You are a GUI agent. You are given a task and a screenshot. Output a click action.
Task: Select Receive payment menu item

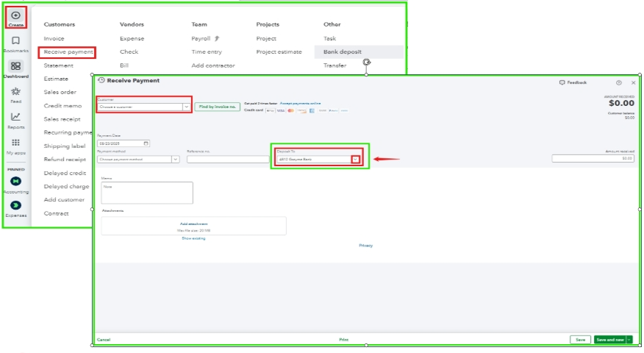pos(68,52)
